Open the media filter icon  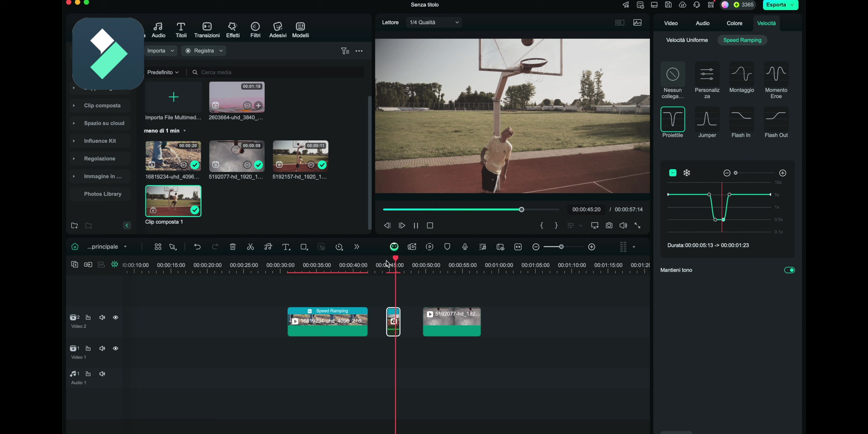click(x=345, y=51)
